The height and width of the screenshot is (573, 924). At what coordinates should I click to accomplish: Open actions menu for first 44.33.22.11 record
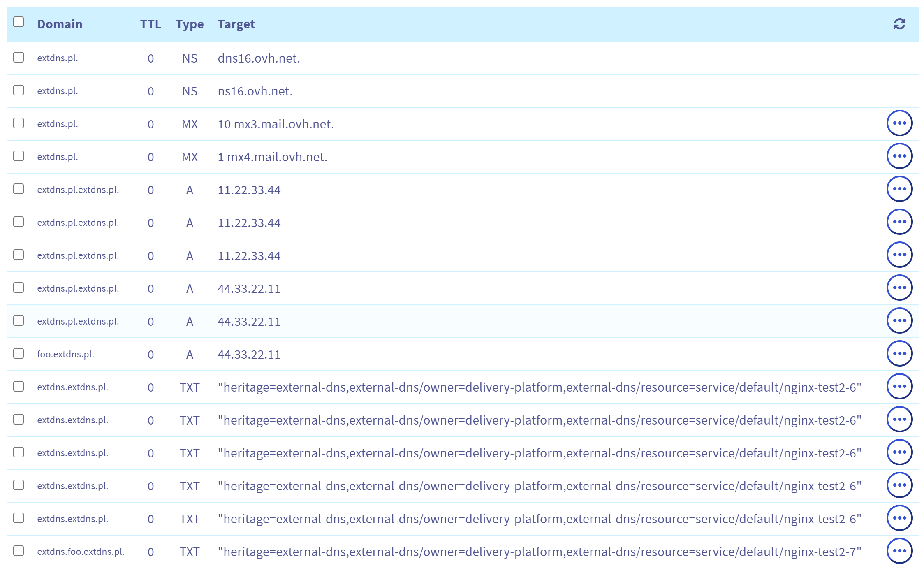click(x=899, y=288)
